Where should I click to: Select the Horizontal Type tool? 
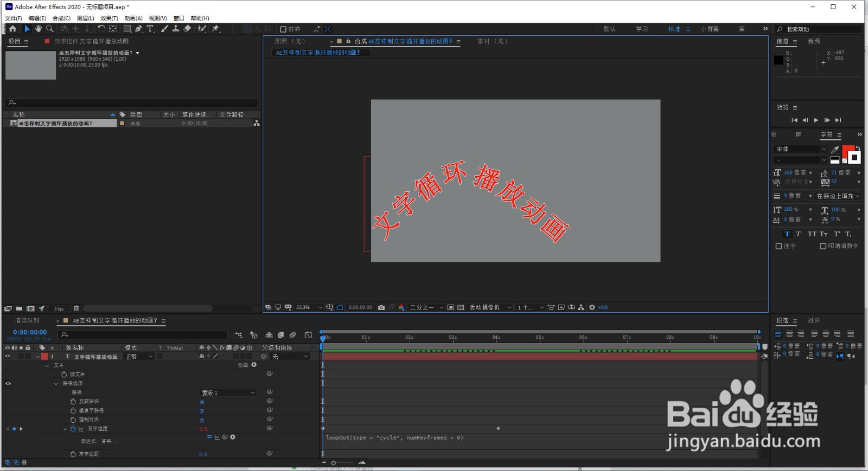(150, 29)
